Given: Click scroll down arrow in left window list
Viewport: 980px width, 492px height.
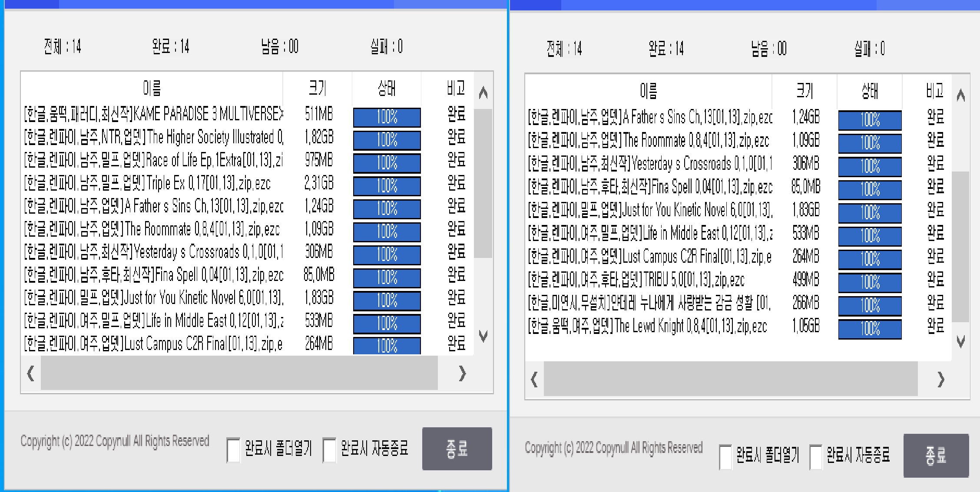Looking at the screenshot, I should (x=483, y=335).
